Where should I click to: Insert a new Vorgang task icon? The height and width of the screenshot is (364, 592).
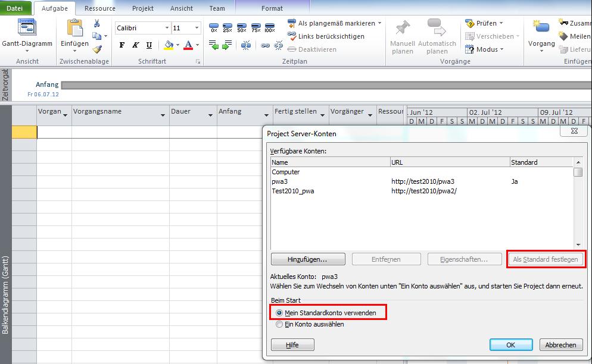[x=541, y=27]
